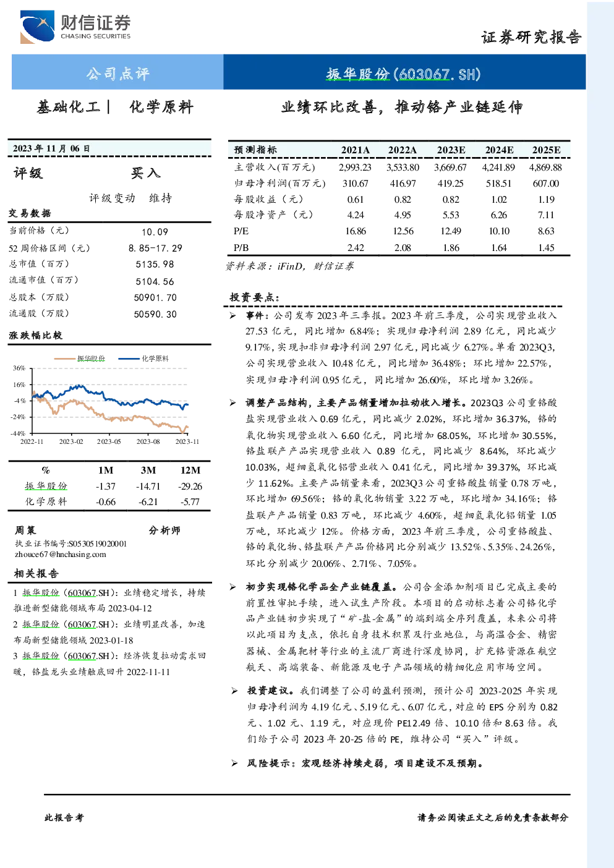The width and height of the screenshot is (614, 868).
Task: Select license number S0530519020001
Action: (98, 544)
